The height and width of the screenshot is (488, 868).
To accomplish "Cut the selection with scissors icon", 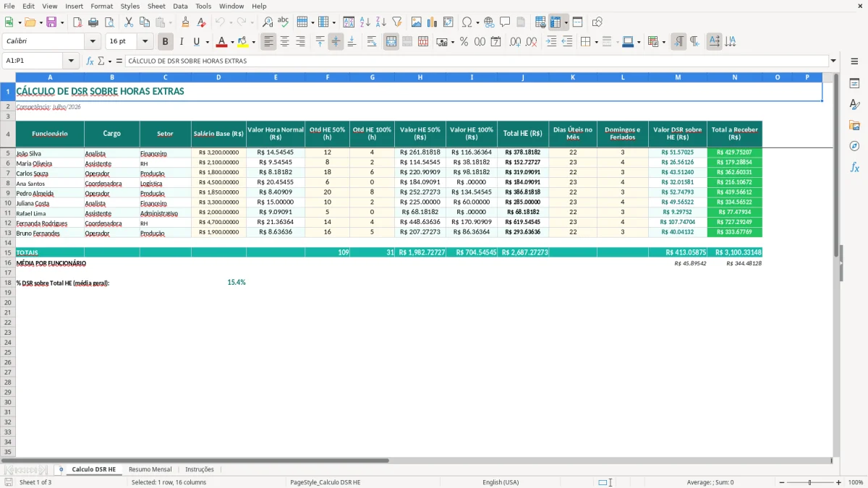I will [129, 22].
